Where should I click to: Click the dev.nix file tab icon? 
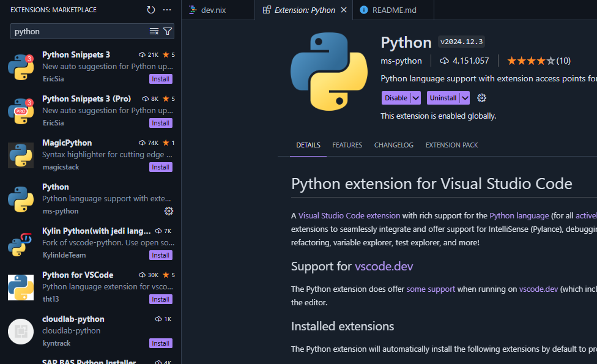point(193,10)
